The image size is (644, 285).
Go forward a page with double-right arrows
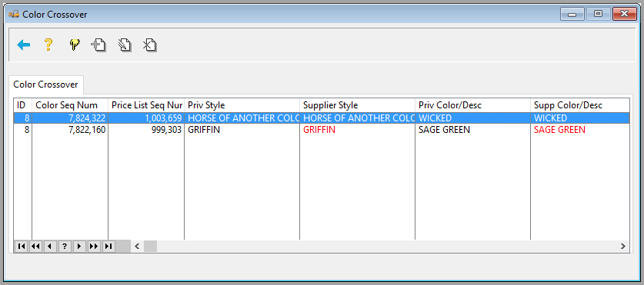point(94,246)
